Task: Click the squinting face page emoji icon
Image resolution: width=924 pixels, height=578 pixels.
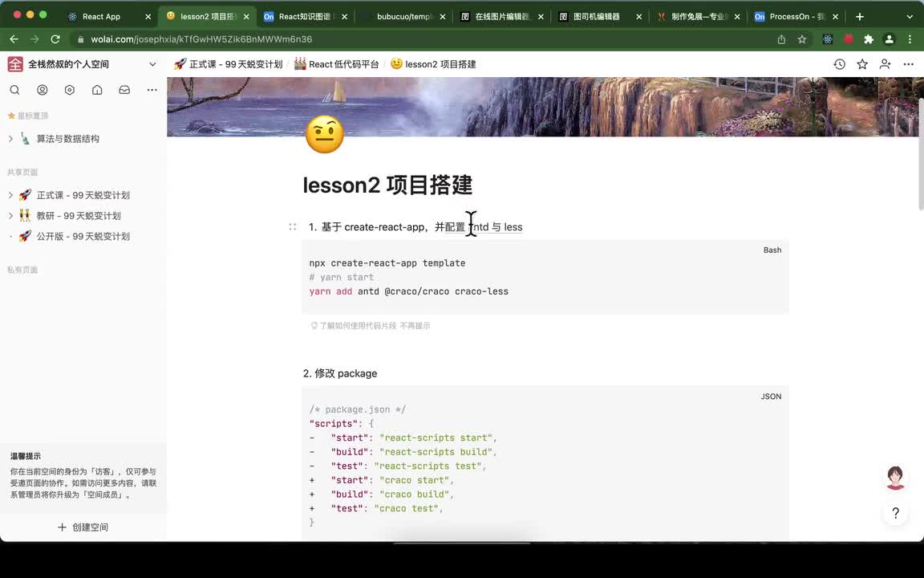Action: (x=325, y=135)
